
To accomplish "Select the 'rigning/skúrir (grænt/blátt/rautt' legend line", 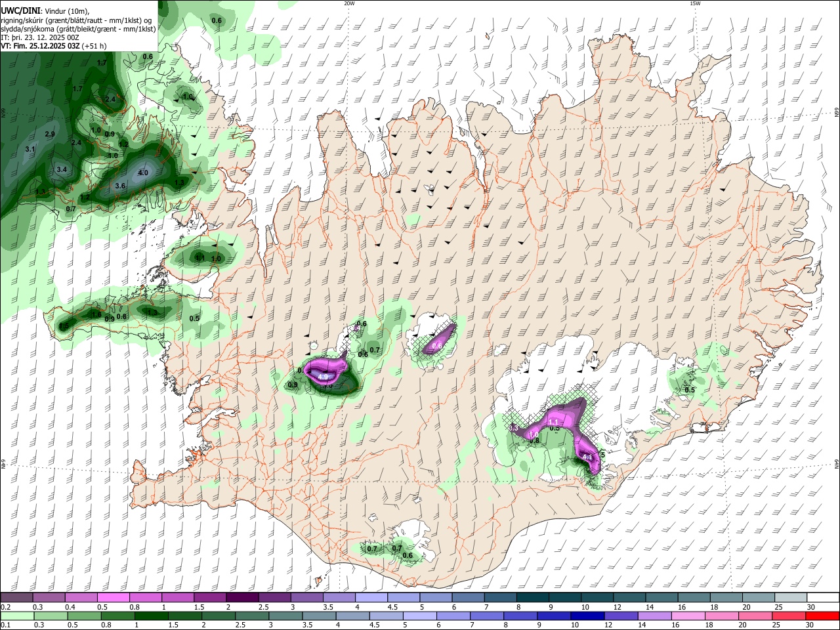I will click(77, 20).
